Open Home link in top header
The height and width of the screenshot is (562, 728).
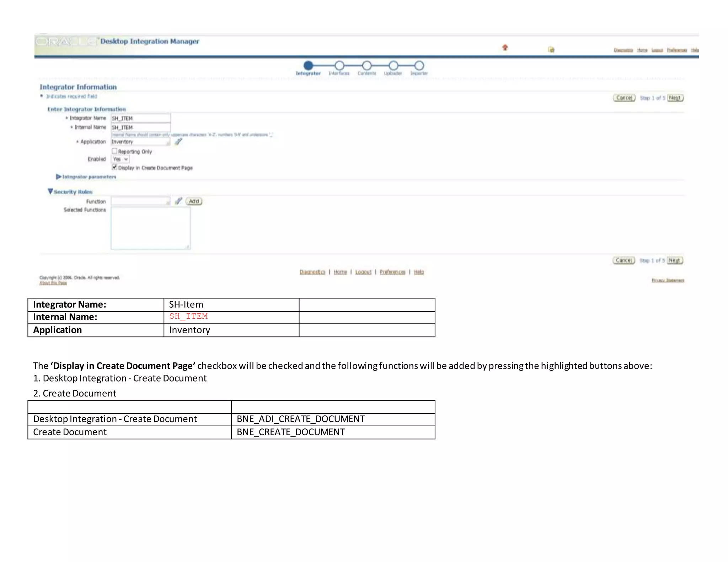click(642, 50)
